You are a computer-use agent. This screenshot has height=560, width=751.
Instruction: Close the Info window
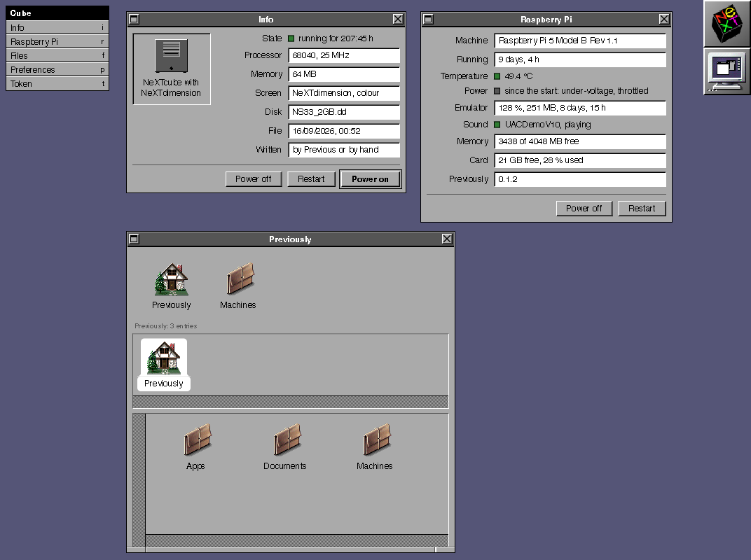click(398, 19)
